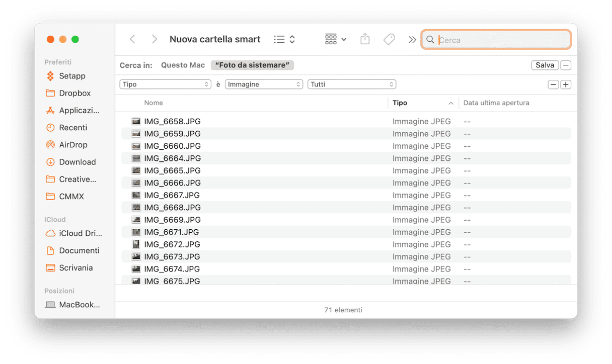Image resolution: width=612 pixels, height=364 pixels.
Task: Open Download in the sidebar
Action: [78, 162]
